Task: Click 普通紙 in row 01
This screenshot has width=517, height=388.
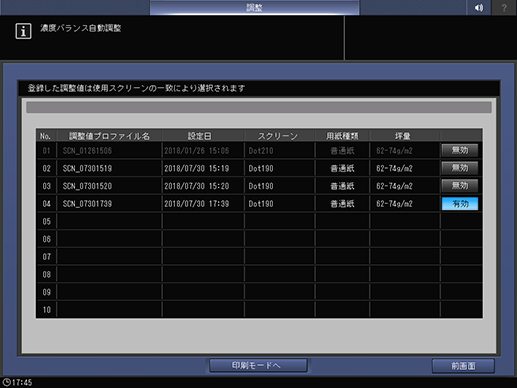Action: point(342,151)
